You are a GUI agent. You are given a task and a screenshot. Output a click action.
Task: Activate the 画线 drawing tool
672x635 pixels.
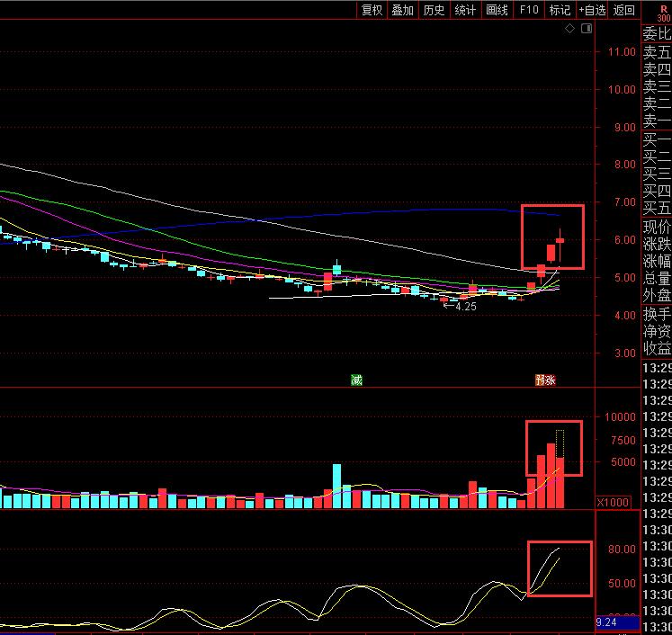click(x=497, y=10)
